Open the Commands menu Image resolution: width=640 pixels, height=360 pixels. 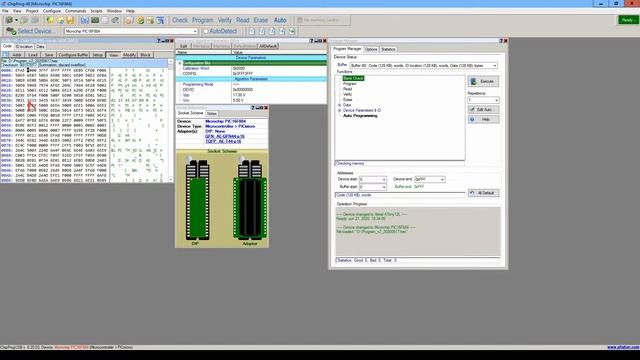(76, 11)
